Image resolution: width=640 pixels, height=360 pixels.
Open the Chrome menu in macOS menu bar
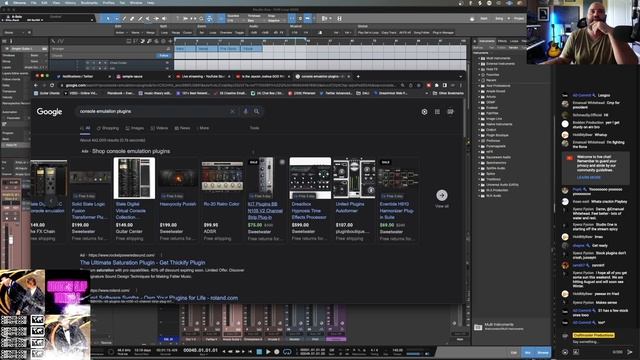pos(20,3)
